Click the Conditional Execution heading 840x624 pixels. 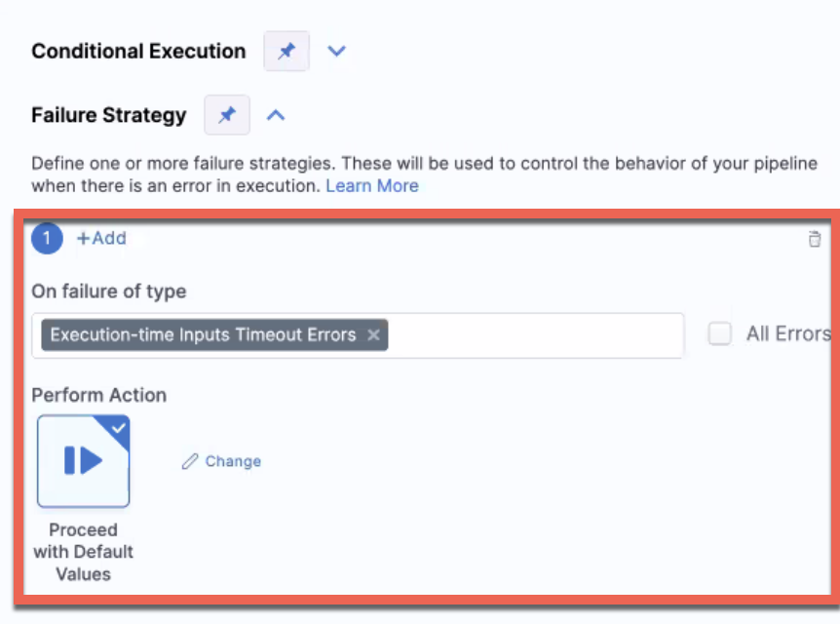138,52
